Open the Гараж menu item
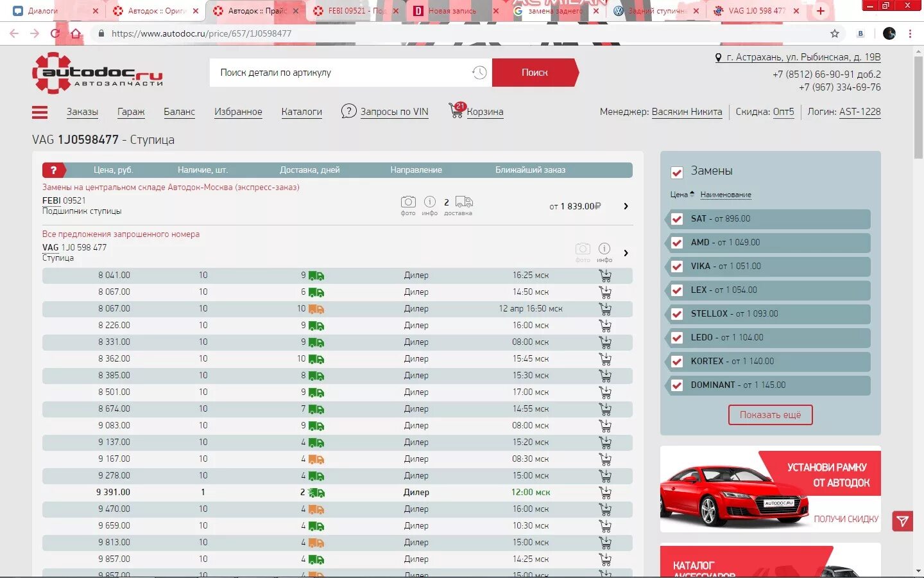This screenshot has height=578, width=924. [131, 112]
